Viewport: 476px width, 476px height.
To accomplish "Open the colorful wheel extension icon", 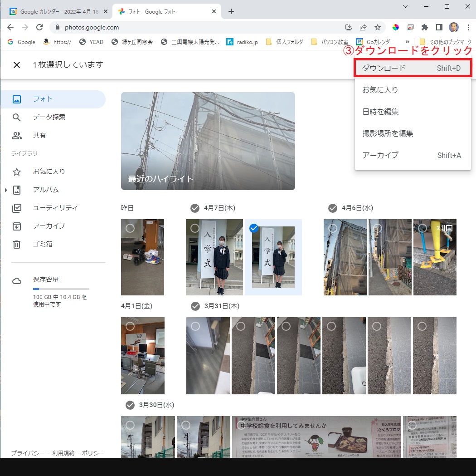I will (x=396, y=28).
